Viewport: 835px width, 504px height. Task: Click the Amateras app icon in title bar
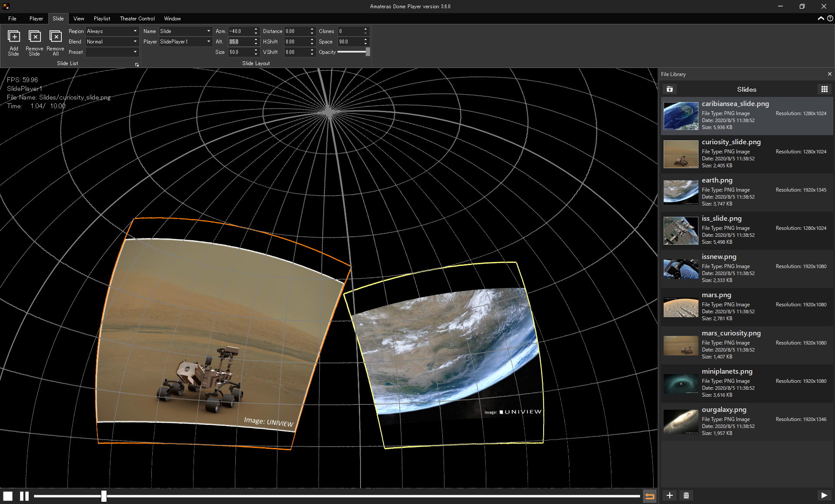[x=6, y=6]
